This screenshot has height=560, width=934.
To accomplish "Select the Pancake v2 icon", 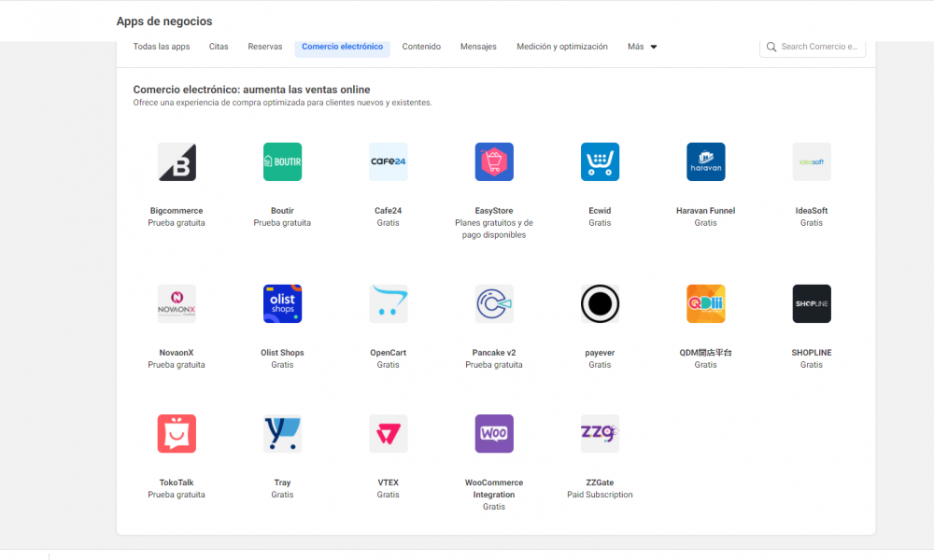I will pyautogui.click(x=494, y=303).
